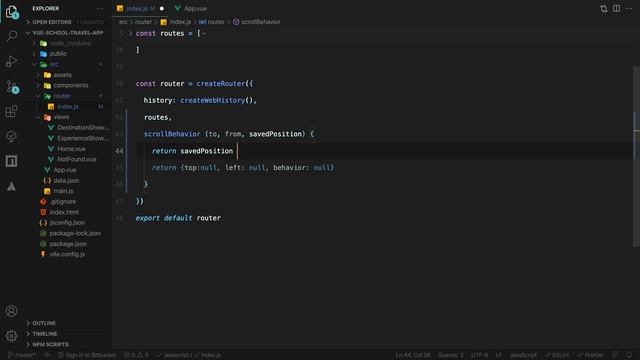Switch to the App.vue editor tab
This screenshot has height=360, width=640.
191,9
